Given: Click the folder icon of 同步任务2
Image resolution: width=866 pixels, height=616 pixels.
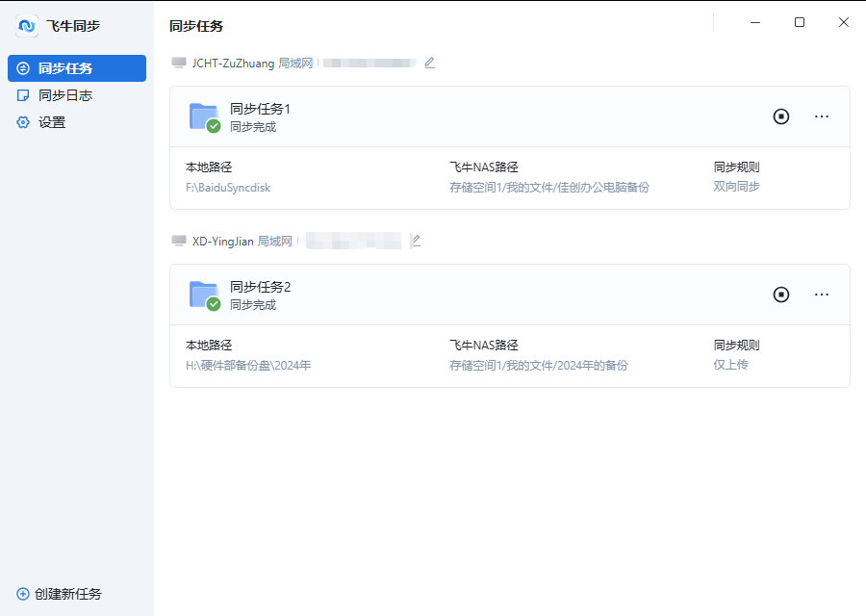Looking at the screenshot, I should click(205, 295).
